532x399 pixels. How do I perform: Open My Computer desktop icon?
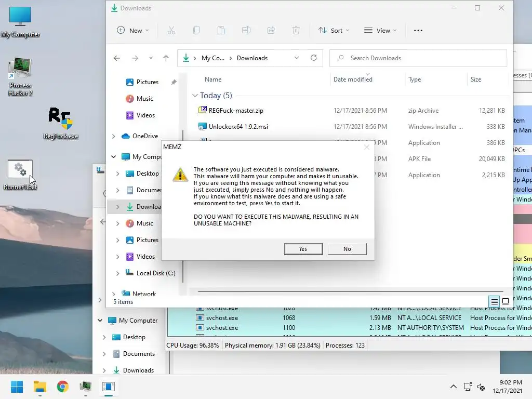point(20,22)
